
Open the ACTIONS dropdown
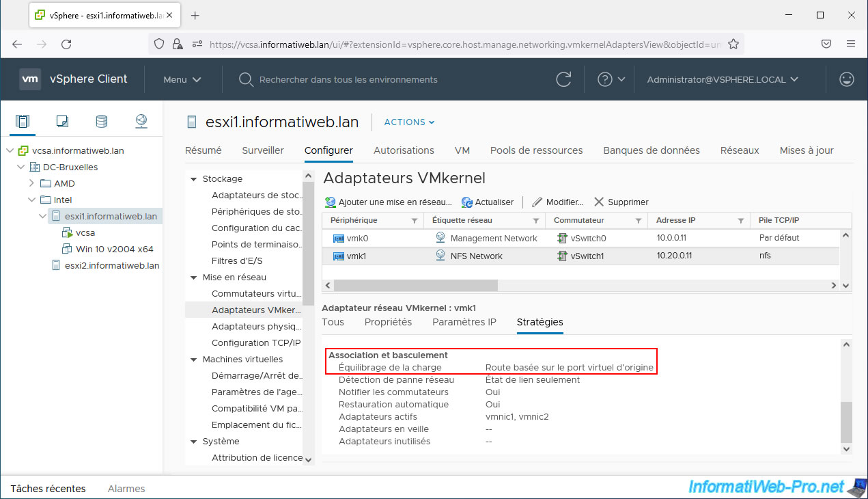click(409, 122)
